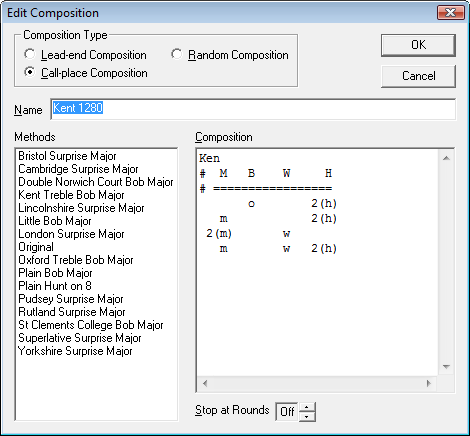Select Plain Hunt on 8 method
Viewport: 470px width, 436px height.
pos(55,286)
